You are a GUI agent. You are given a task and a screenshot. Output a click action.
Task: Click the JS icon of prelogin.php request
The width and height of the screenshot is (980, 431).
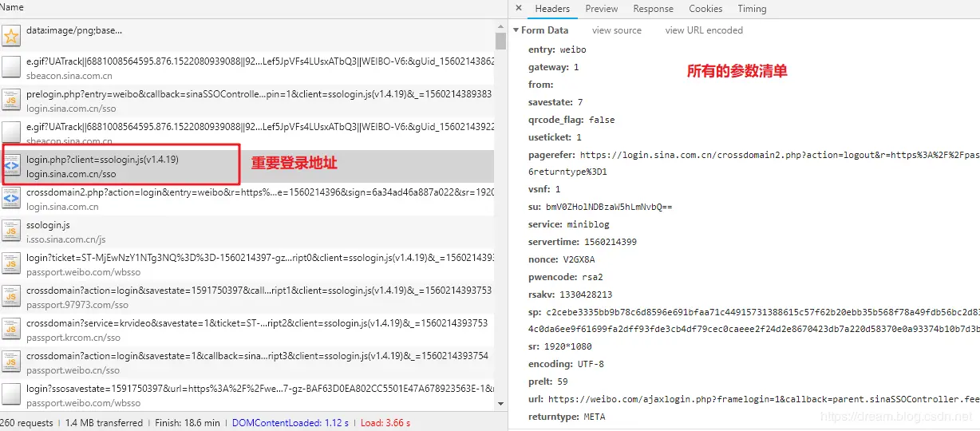pyautogui.click(x=11, y=101)
